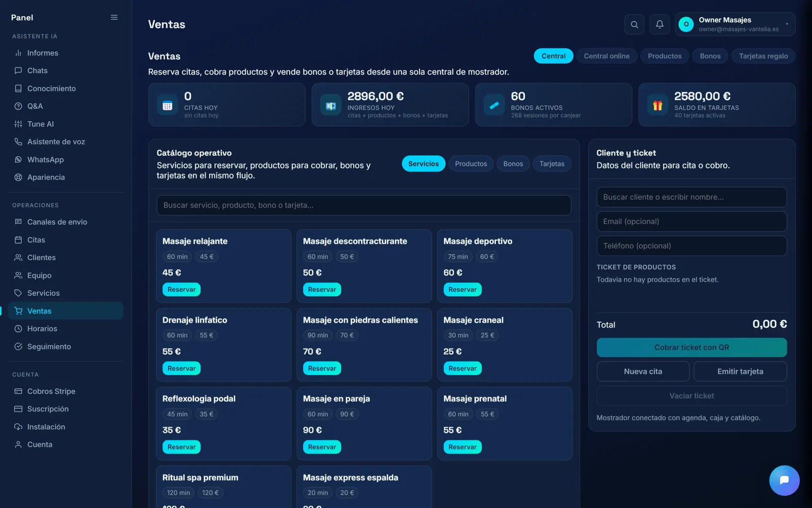Open Seguimiento via its check-circle icon

(18, 346)
